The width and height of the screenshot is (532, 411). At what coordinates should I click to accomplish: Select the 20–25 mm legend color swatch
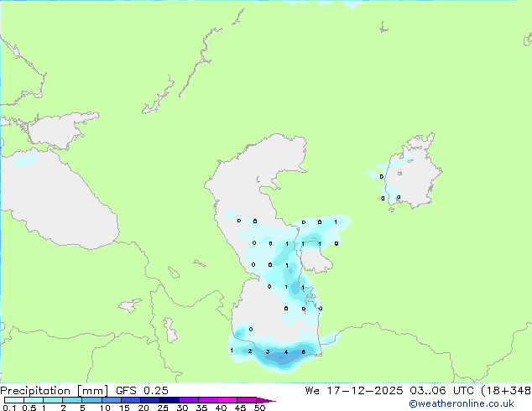click(x=149, y=400)
